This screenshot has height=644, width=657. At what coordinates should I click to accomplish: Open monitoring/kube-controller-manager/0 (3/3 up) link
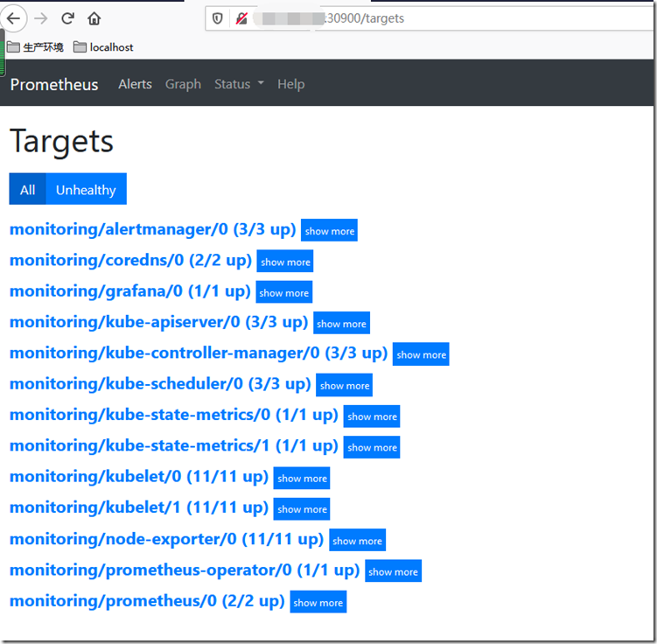tap(199, 353)
